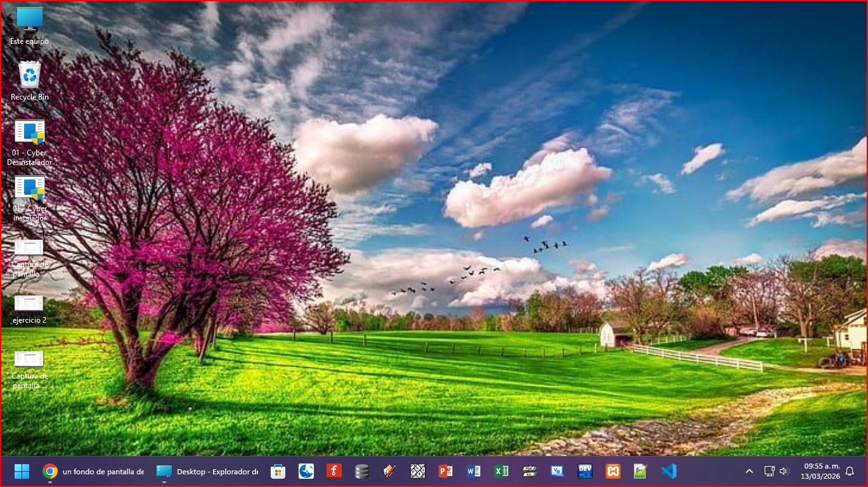Image resolution: width=868 pixels, height=487 pixels.
Task: Click the network status tray icon
Action: (x=769, y=471)
